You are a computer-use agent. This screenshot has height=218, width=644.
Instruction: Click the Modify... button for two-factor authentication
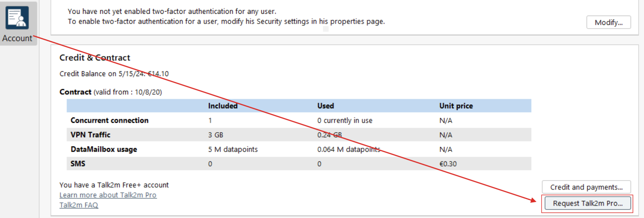pyautogui.click(x=608, y=22)
